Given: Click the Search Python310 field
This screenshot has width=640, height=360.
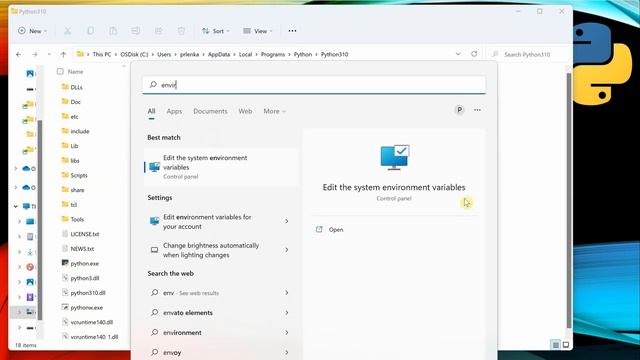Looking at the screenshot, I should coord(527,54).
